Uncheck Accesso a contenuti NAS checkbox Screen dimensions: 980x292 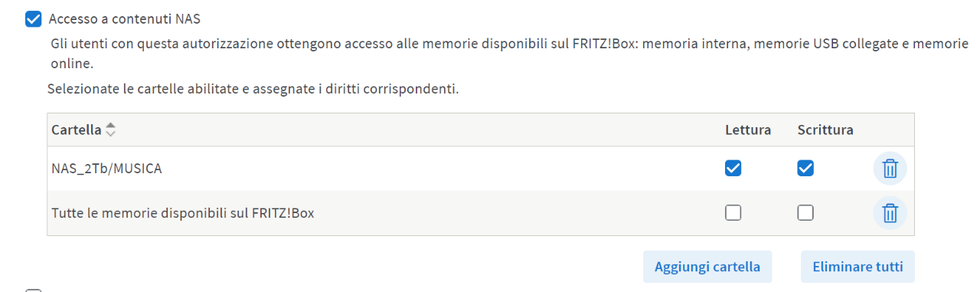pos(33,19)
